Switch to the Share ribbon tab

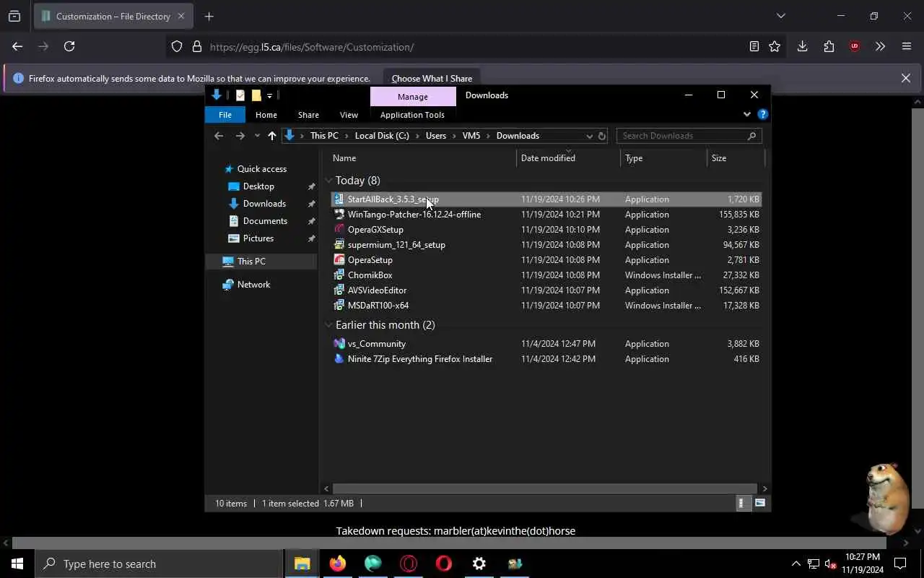pyautogui.click(x=308, y=115)
